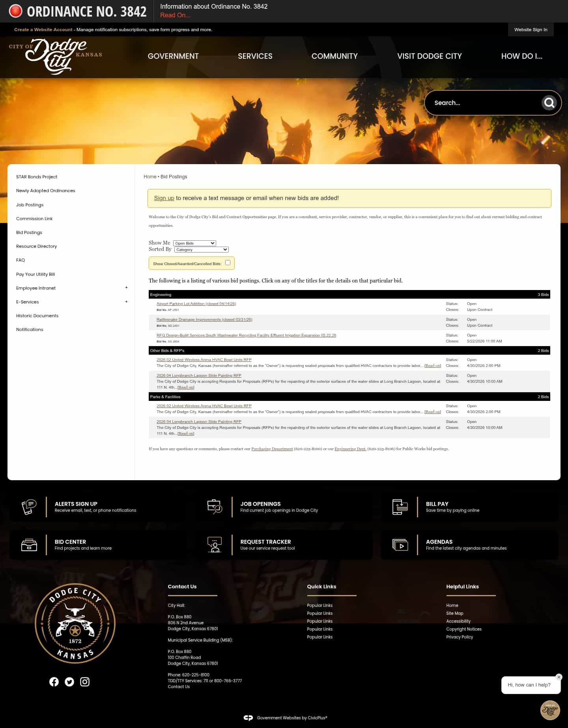This screenshot has height=728, width=568.
Task: Click Contact Us link in footer
Action: tap(179, 687)
